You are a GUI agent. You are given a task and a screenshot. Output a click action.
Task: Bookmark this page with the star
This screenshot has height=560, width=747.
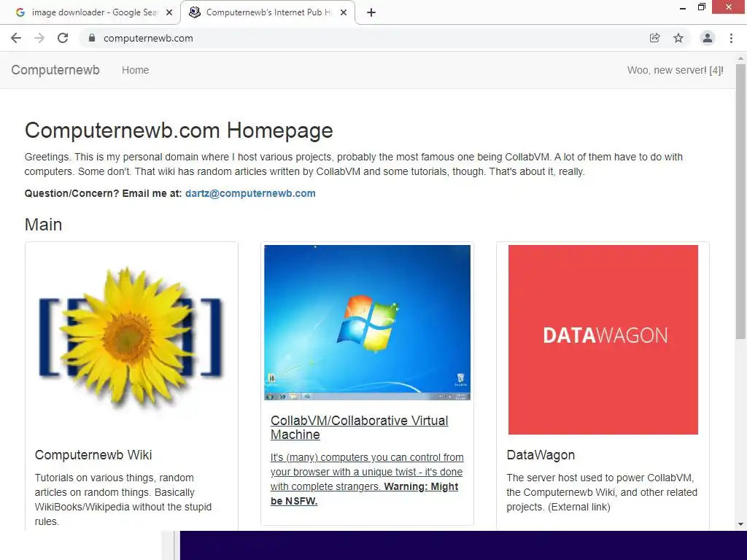click(x=678, y=38)
